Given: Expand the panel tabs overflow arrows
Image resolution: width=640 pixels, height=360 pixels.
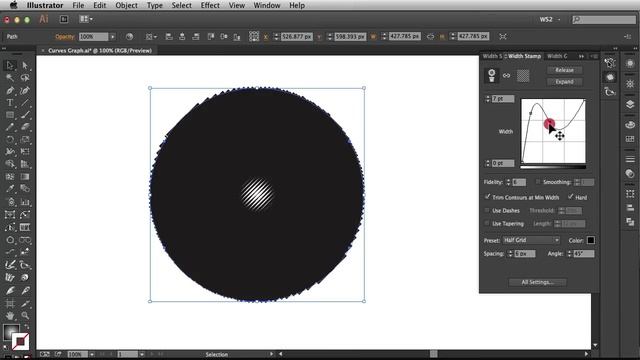Looking at the screenshot, I should (581, 56).
